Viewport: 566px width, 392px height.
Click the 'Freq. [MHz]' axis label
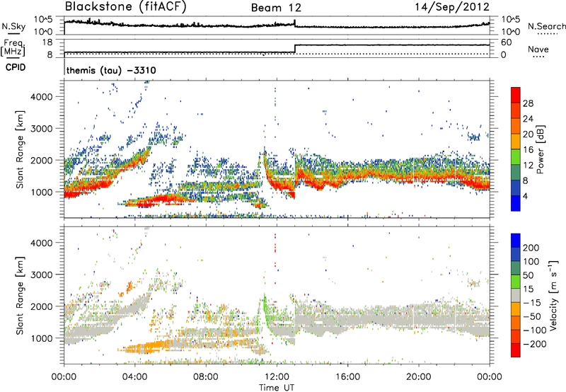point(13,48)
